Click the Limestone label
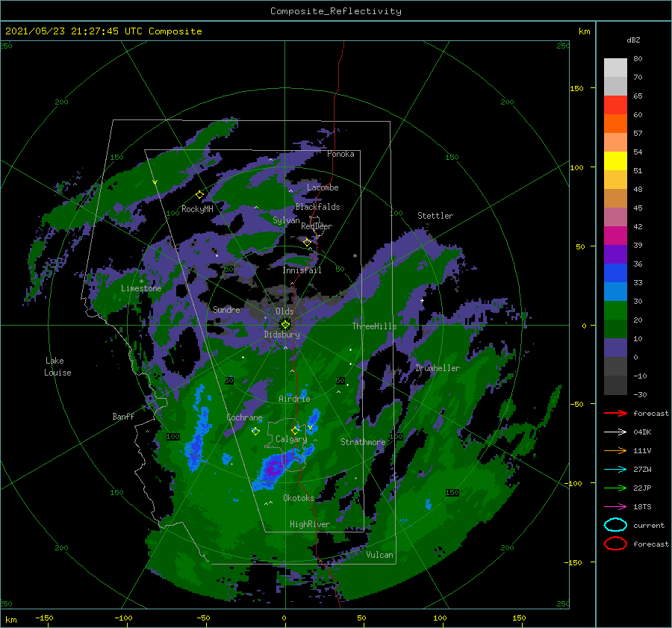This screenshot has width=672, height=628. point(141,288)
